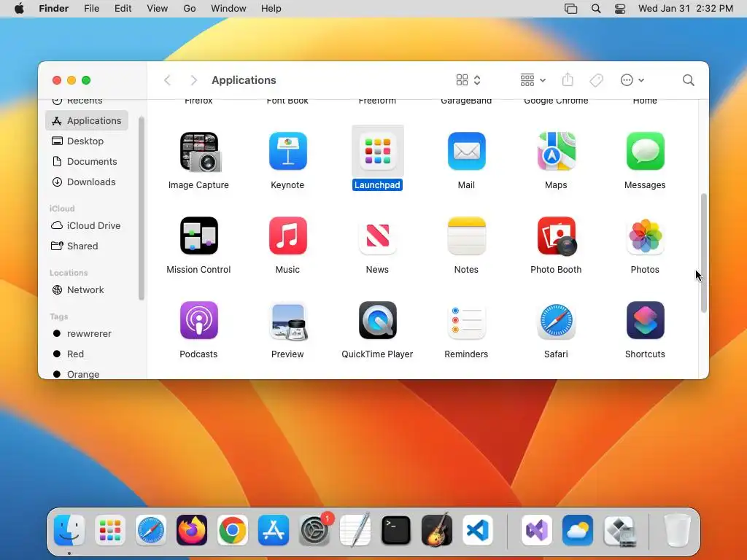Select the Messages app icon
The width and height of the screenshot is (747, 560).
click(645, 152)
